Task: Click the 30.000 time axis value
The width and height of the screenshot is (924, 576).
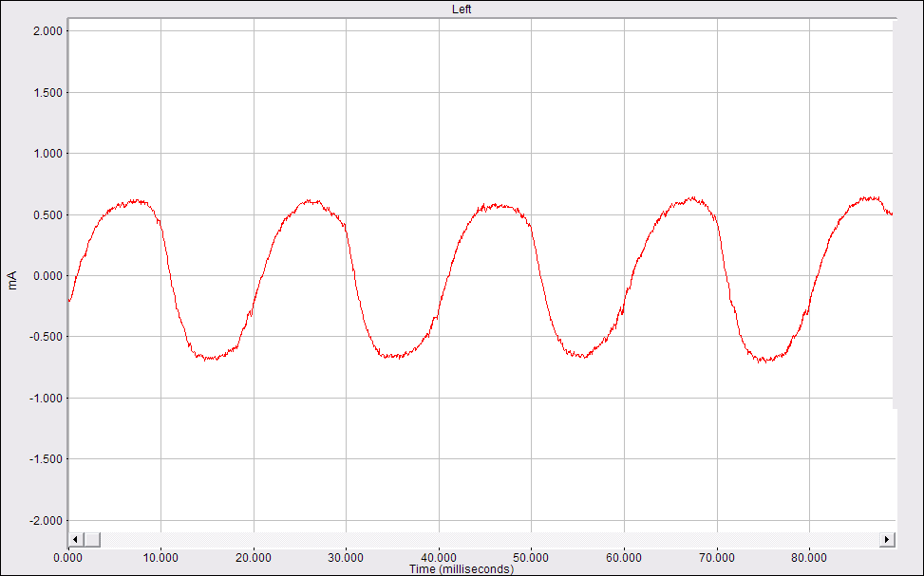Action: [346, 558]
